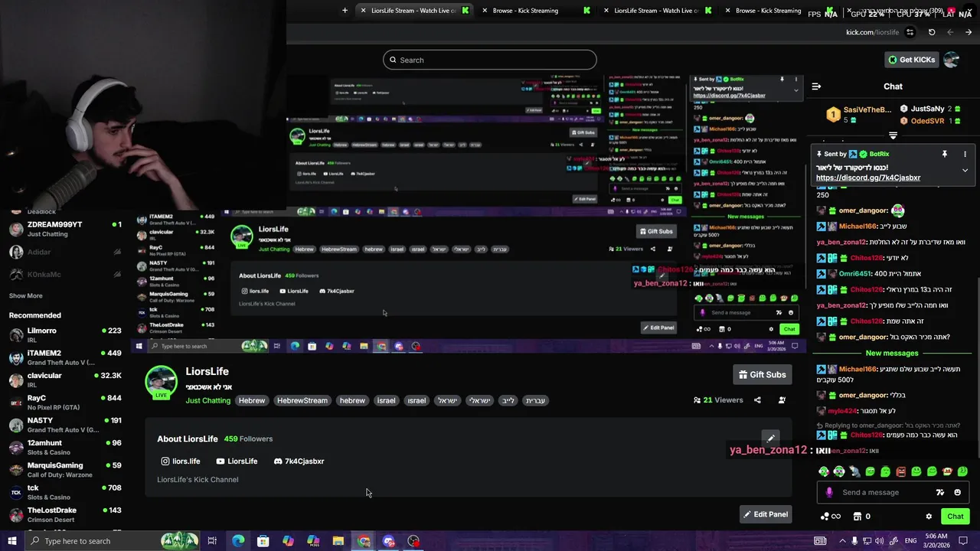Expand the pinned BotRix message chevron

click(965, 170)
